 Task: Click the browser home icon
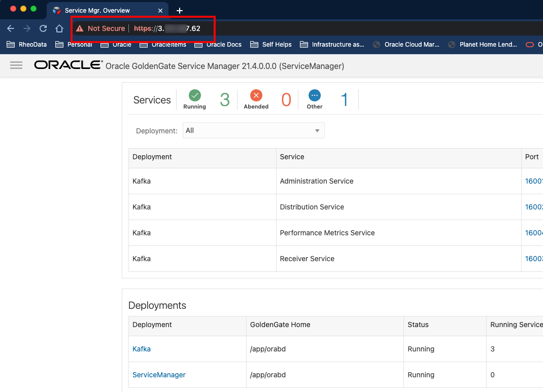pos(59,28)
